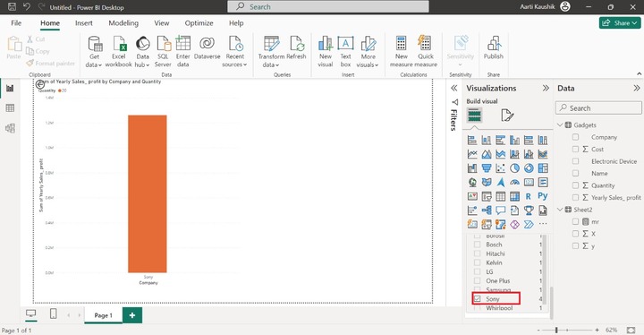
Task: Select the trophy metrics visual icon
Action: click(529, 210)
